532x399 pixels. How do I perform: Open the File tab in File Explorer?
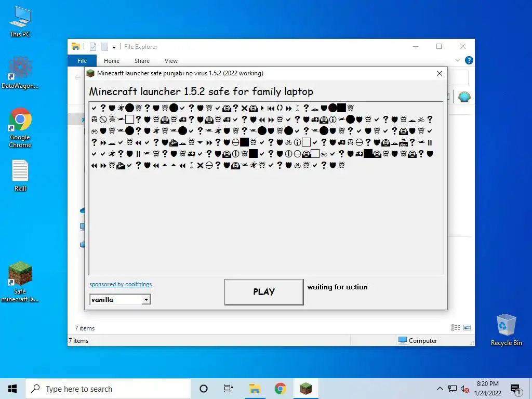(82, 61)
